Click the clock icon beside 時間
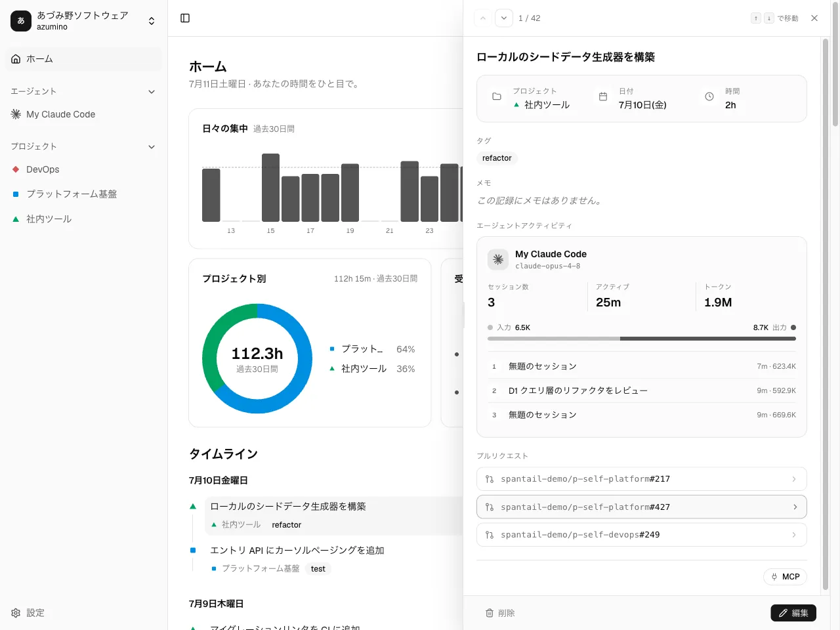Screen dimensions: 840x630 pos(709,96)
